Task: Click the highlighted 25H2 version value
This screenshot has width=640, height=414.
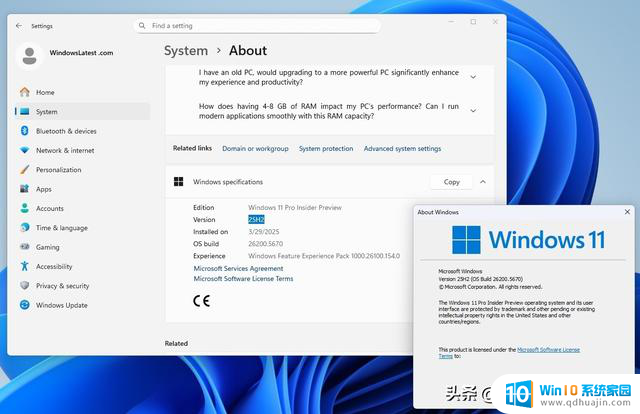Action: click(256, 220)
